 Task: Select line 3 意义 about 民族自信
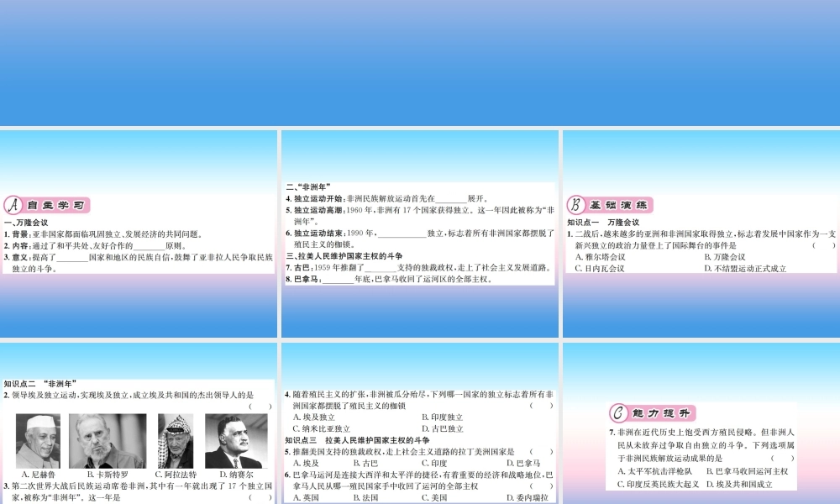(x=139, y=263)
